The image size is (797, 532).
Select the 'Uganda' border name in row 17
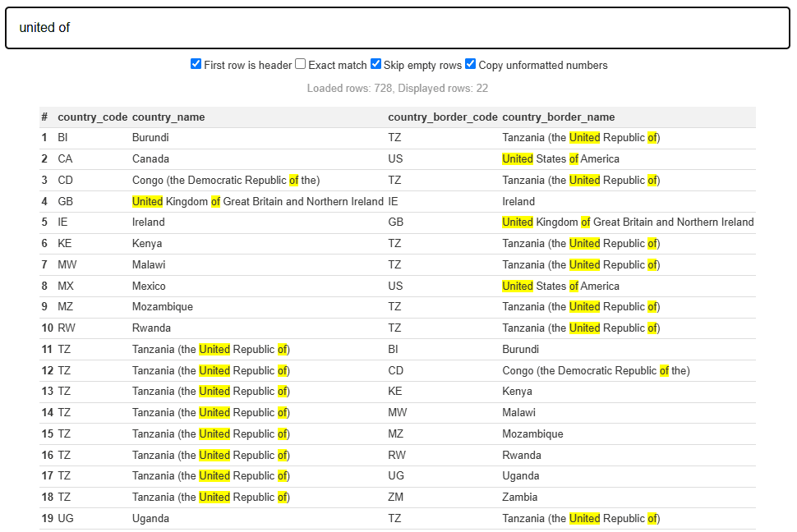click(520, 476)
